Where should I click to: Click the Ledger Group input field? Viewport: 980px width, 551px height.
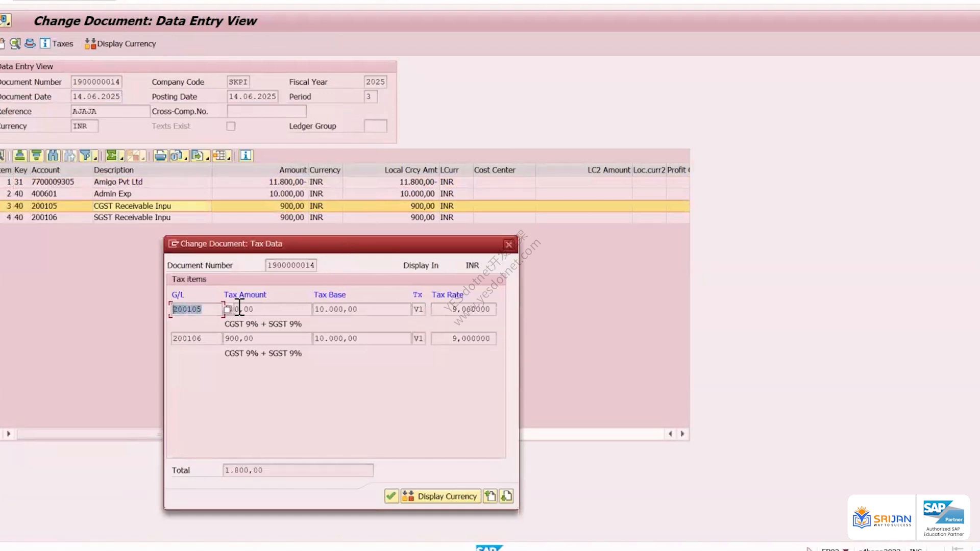375,126
